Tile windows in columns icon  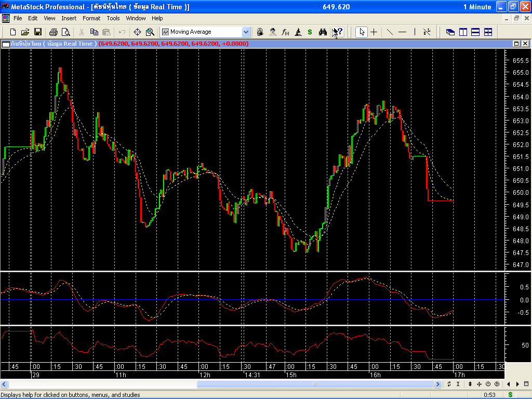pos(463,32)
